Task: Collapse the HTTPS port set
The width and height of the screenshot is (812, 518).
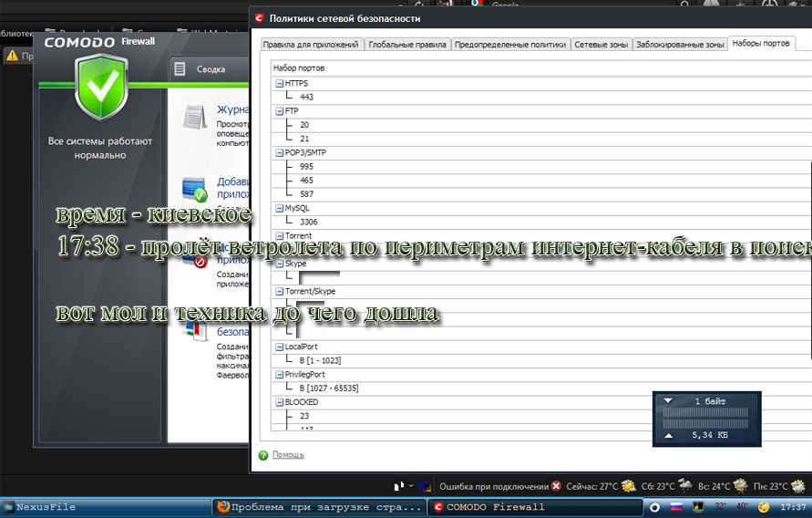Action: click(280, 83)
